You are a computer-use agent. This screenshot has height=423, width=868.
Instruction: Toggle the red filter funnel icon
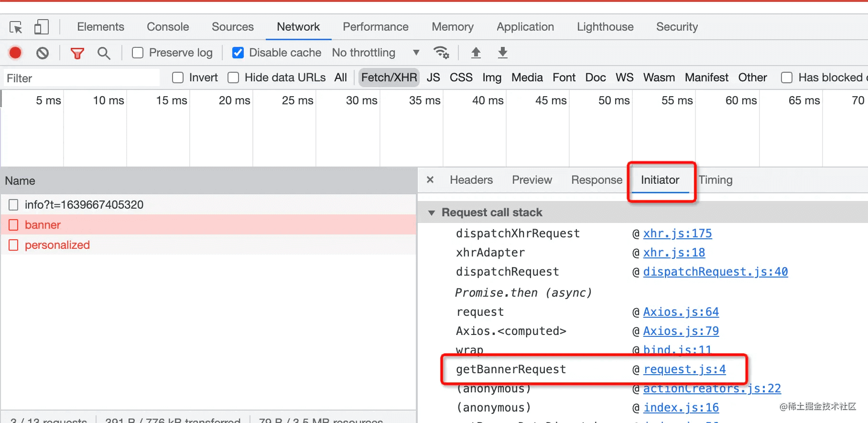tap(77, 53)
